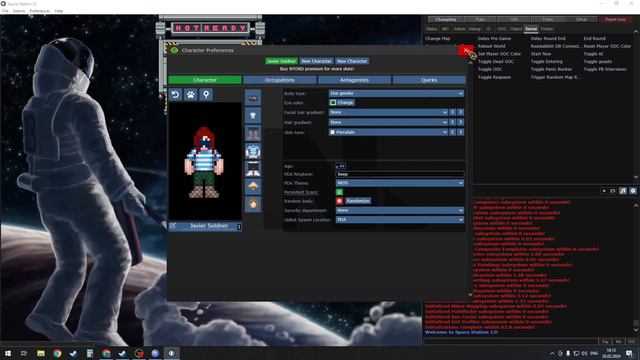The image size is (640, 360).
Task: Switch to the Occupations tab
Action: pyautogui.click(x=280, y=80)
